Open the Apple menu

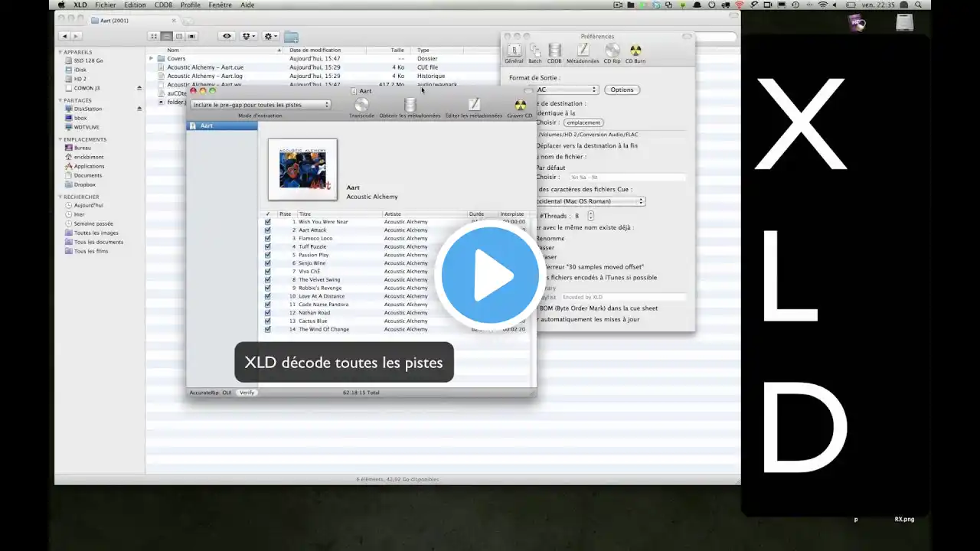[62, 5]
